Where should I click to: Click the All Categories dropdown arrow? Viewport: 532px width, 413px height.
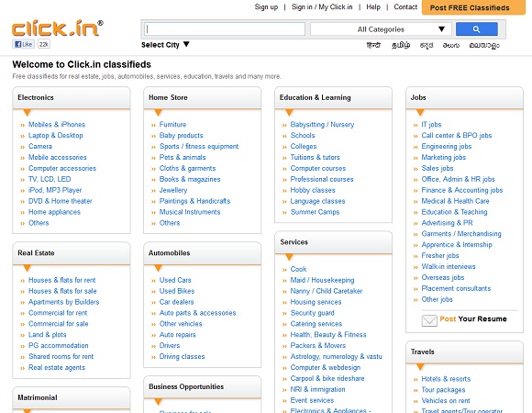pyautogui.click(x=441, y=29)
